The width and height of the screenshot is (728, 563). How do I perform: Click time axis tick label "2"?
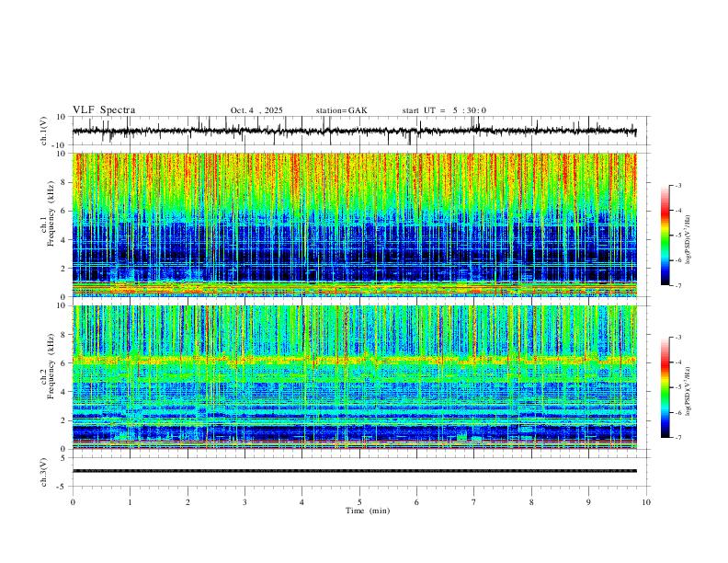tap(188, 502)
